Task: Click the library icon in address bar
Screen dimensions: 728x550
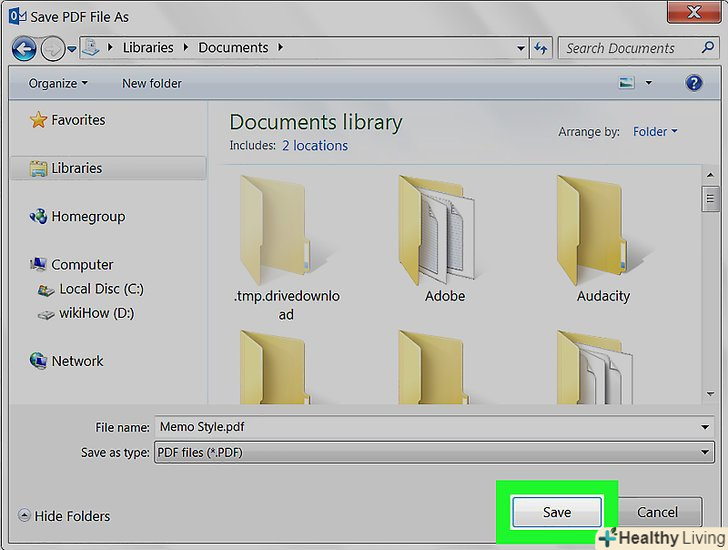Action: pyautogui.click(x=91, y=47)
